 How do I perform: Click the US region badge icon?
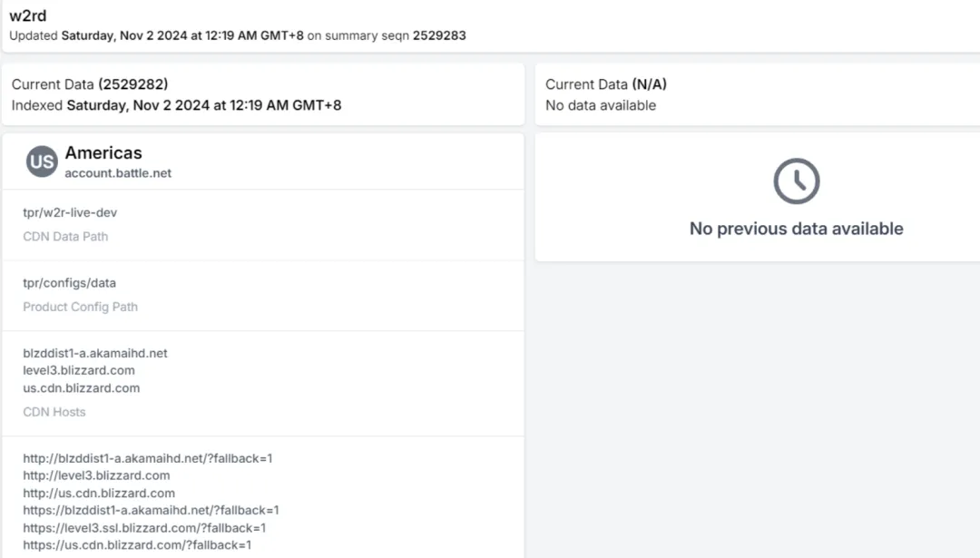pos(42,162)
